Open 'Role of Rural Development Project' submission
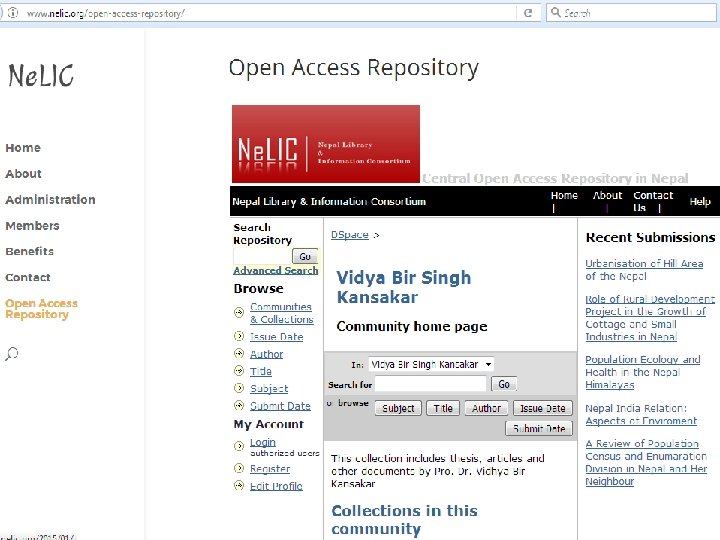The width and height of the screenshot is (720, 540). click(650, 318)
